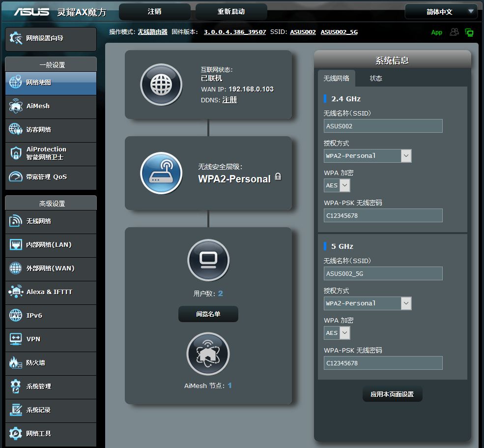Click the 一般设置 section header
Screen dimensions: 484x448
51,64
